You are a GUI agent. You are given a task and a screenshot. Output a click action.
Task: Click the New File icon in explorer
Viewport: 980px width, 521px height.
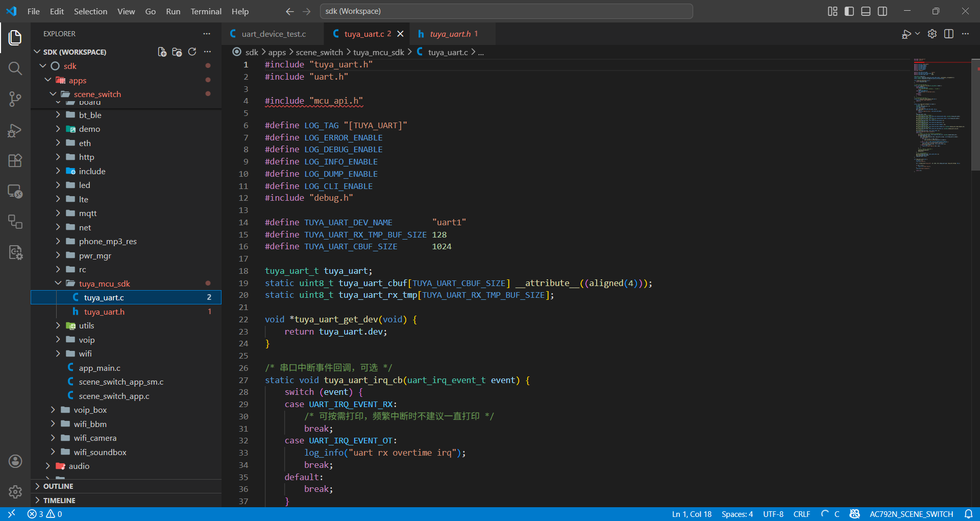[162, 52]
